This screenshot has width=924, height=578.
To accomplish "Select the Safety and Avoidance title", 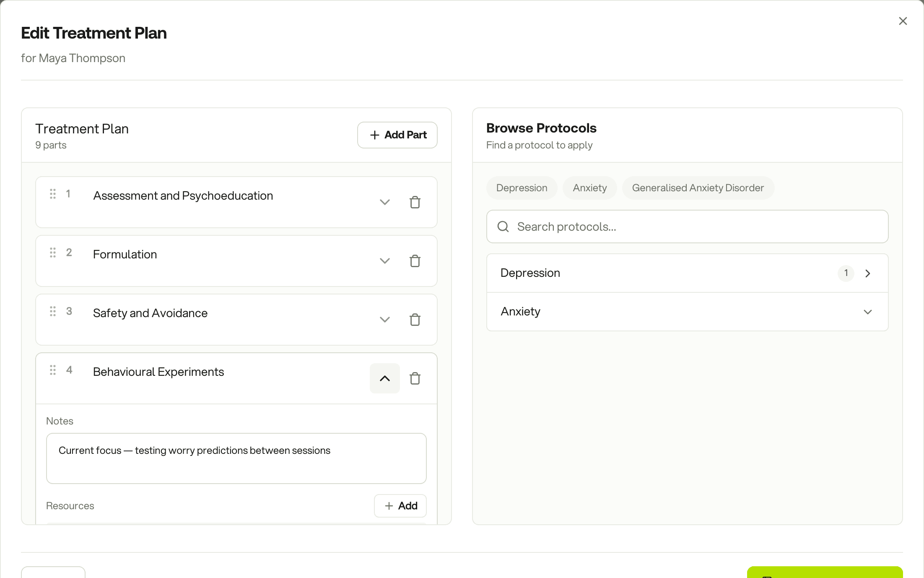I will pyautogui.click(x=150, y=313).
